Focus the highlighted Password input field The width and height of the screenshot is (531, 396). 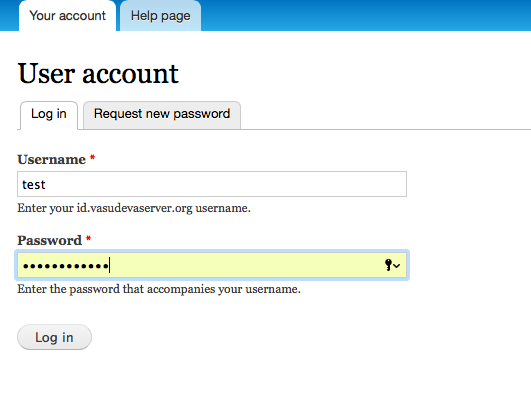click(212, 265)
